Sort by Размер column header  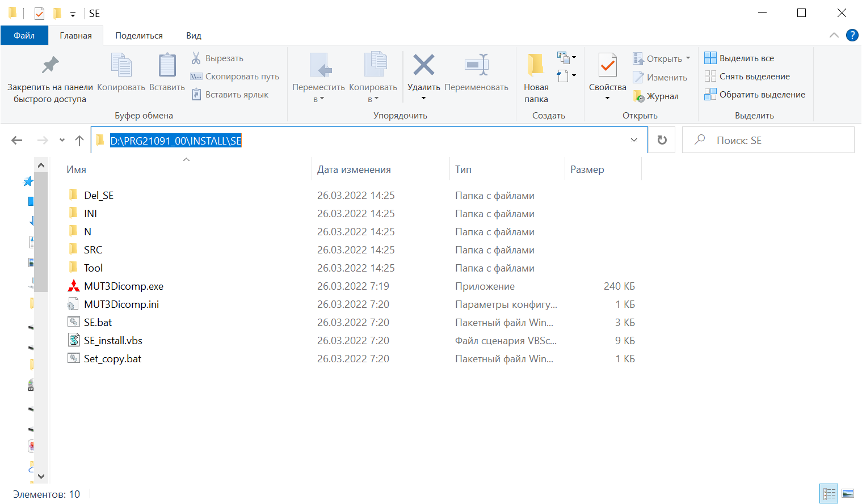603,170
